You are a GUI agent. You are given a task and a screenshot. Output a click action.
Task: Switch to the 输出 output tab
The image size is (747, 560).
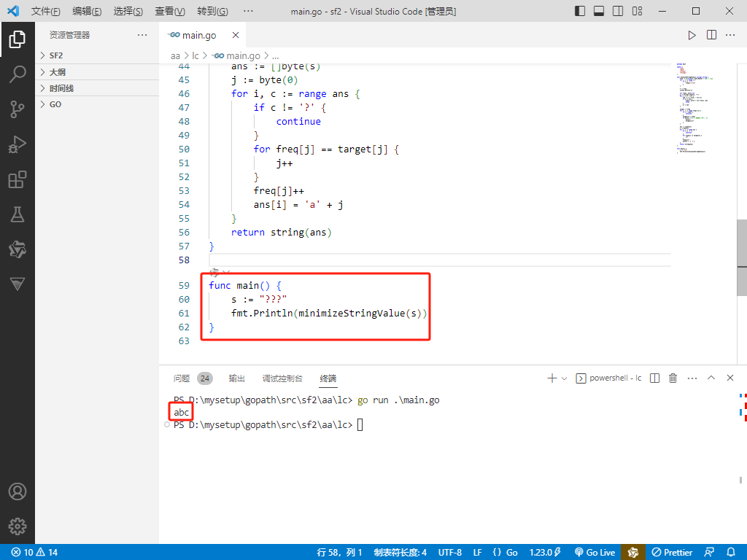237,378
